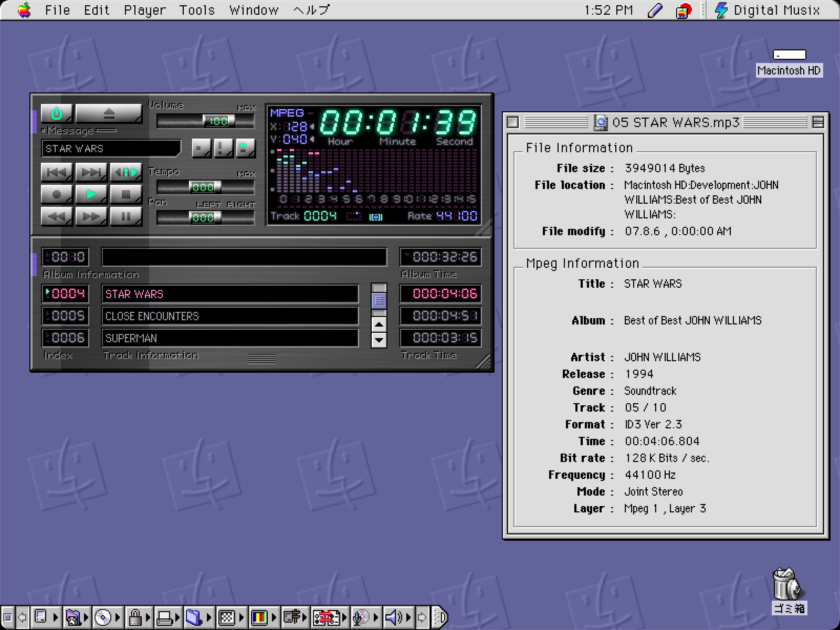Skip to previous track button
This screenshot has width=840, height=630.
(x=57, y=172)
